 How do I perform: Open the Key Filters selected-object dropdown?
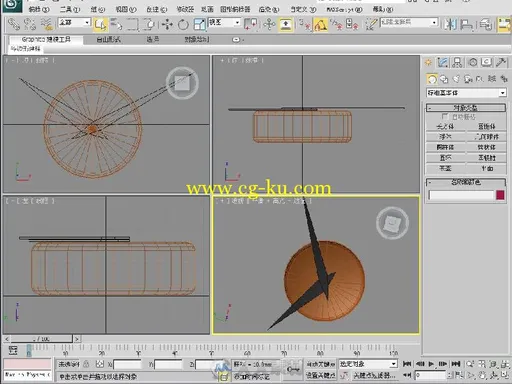point(368,364)
